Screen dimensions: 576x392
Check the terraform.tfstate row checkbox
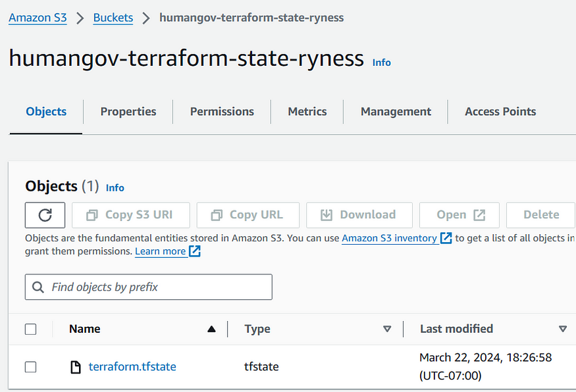pos(31,366)
